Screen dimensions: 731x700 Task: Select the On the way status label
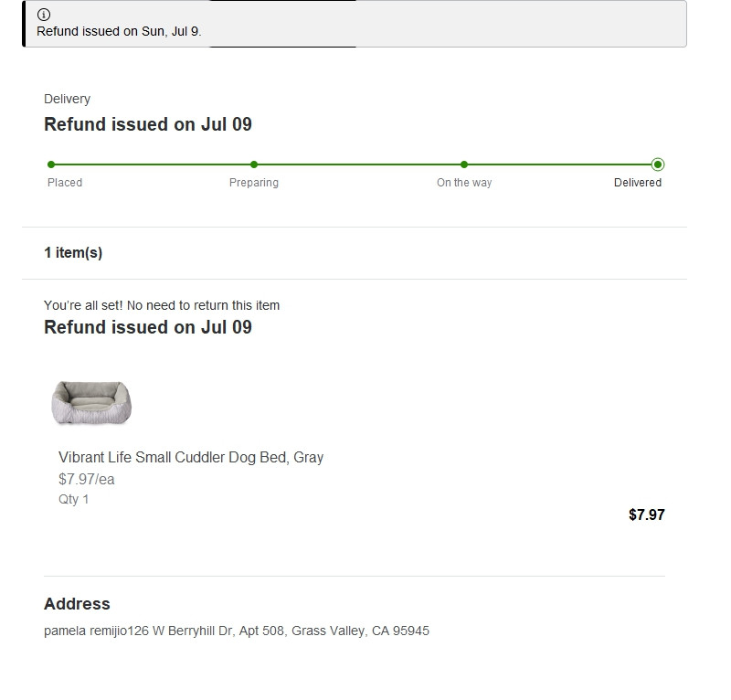point(464,183)
